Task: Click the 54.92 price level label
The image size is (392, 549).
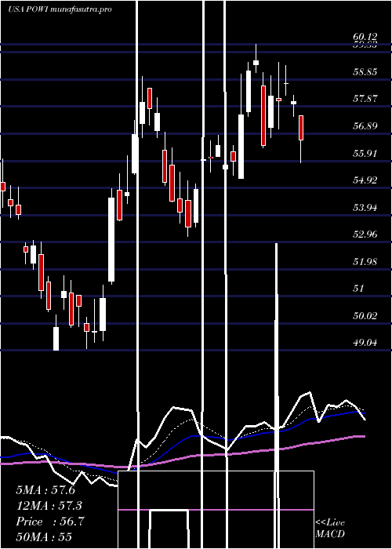Action: pos(365,180)
